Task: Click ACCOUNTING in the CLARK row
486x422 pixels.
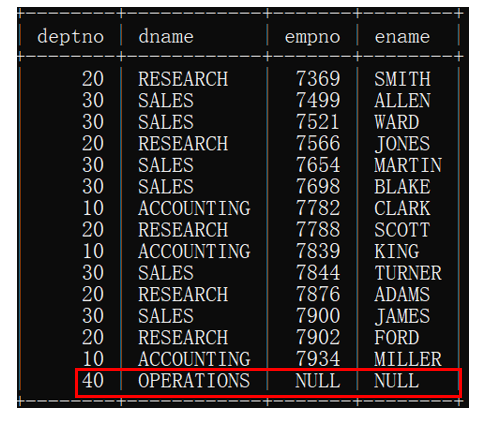Action: [x=194, y=208]
